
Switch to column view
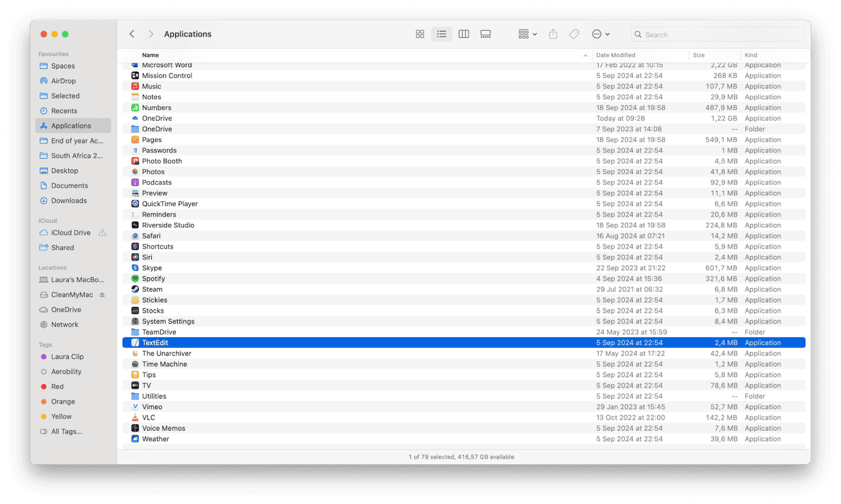pyautogui.click(x=463, y=34)
